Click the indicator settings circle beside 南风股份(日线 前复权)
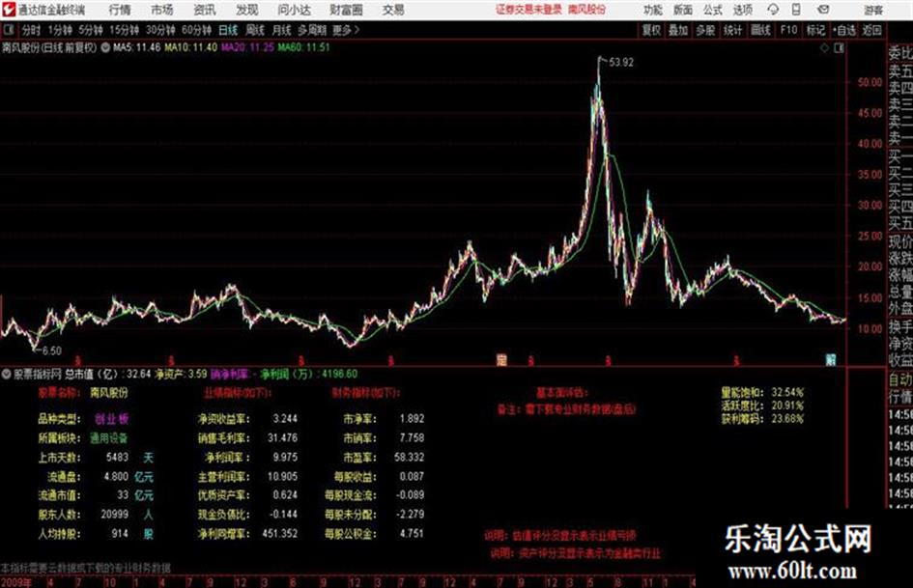This screenshot has height=588, width=913. point(105,47)
